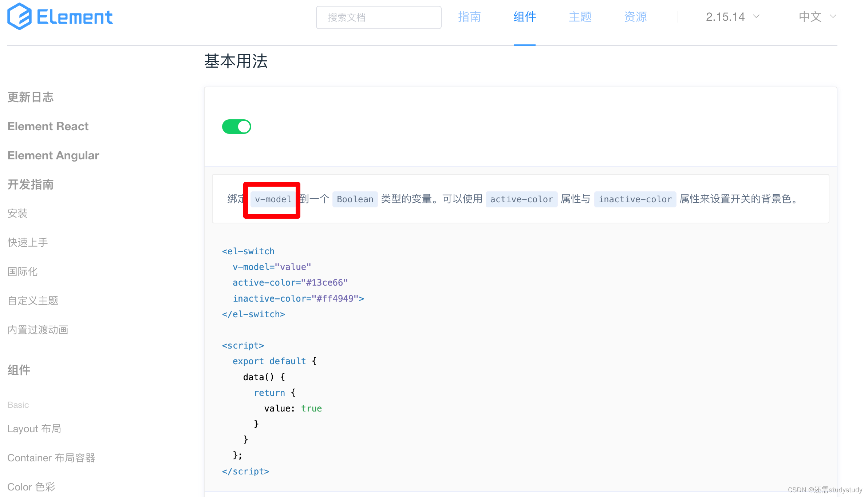Open the 指南 nav tab
Viewport: 868px width, 497px height.
[469, 17]
